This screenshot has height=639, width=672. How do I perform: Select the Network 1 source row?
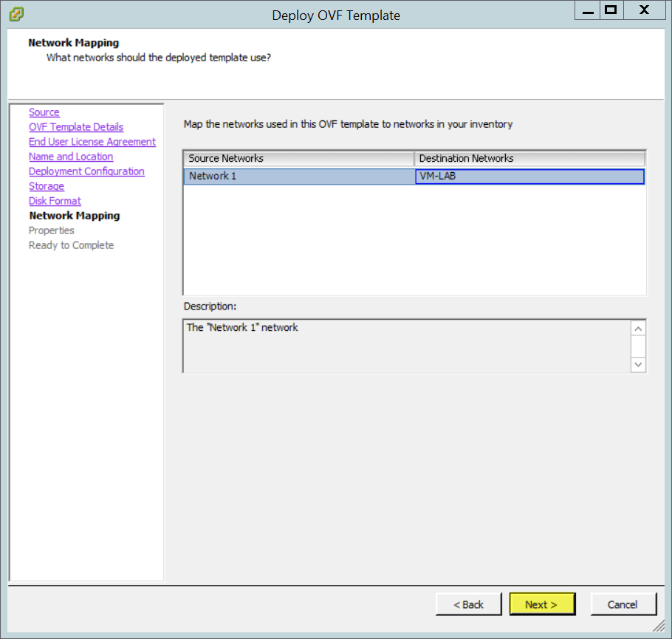click(299, 177)
